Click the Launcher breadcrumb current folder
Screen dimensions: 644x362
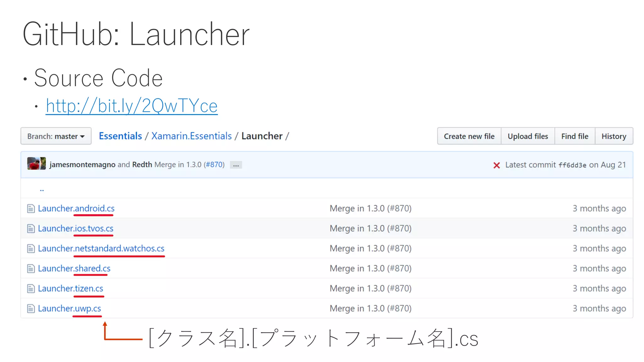[262, 136]
